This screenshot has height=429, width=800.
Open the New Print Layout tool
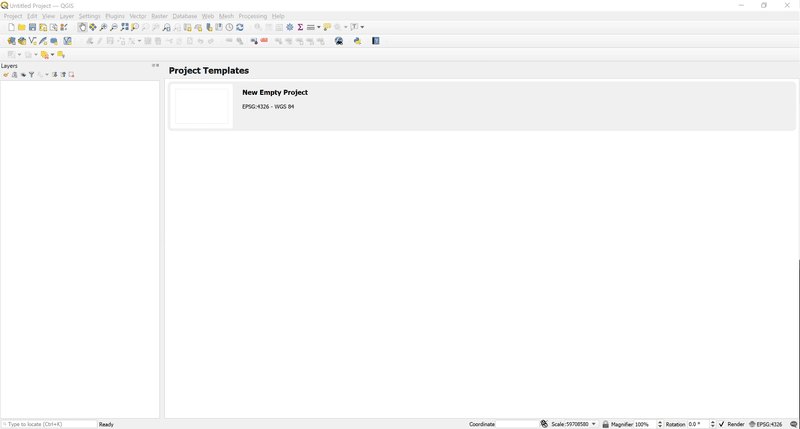tap(43, 27)
